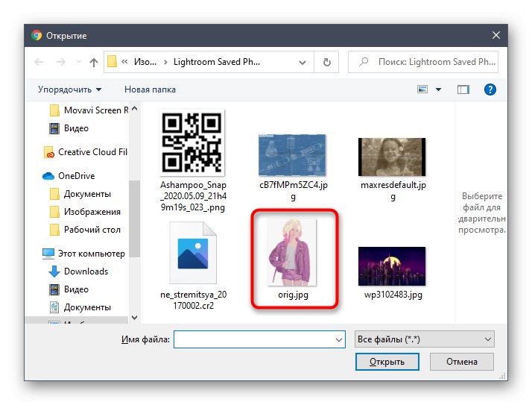This screenshot has height=405, width=532.
Task: Change view with the view icon
Action: pyautogui.click(x=422, y=90)
